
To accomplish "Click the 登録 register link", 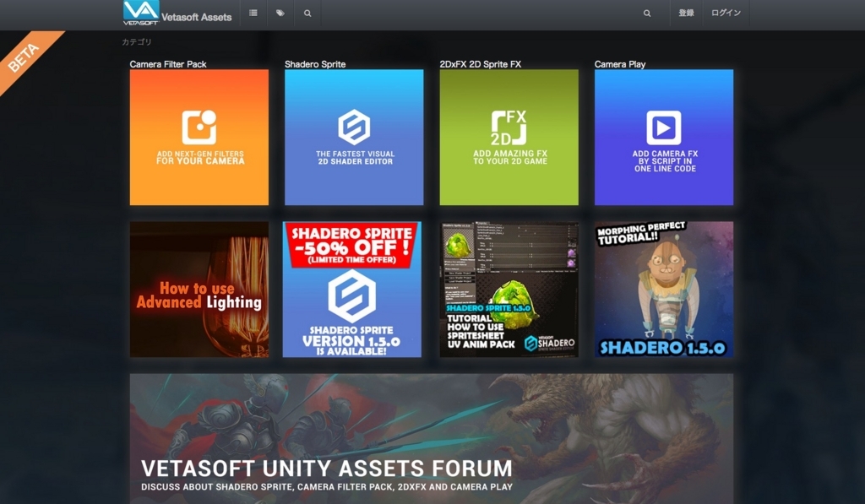I will (686, 13).
